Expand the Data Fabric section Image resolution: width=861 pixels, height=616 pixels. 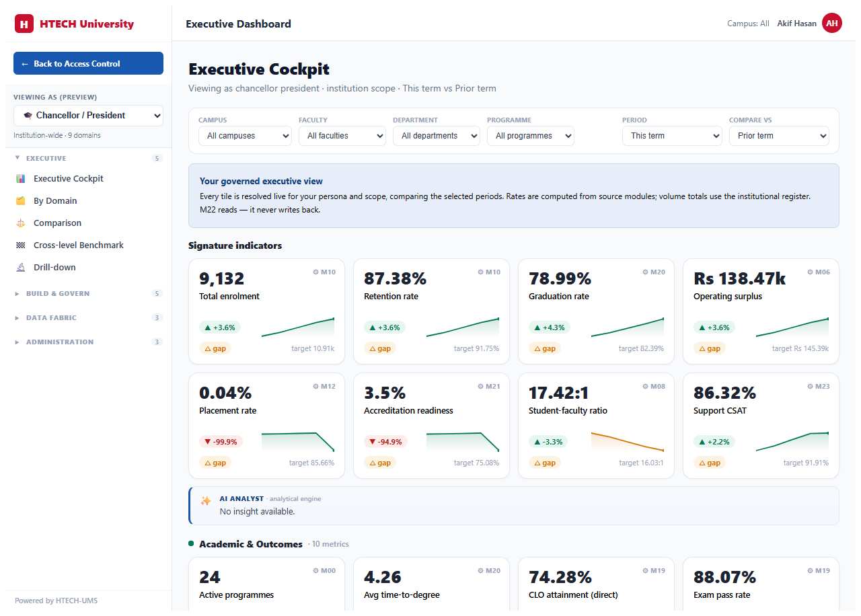(88, 318)
